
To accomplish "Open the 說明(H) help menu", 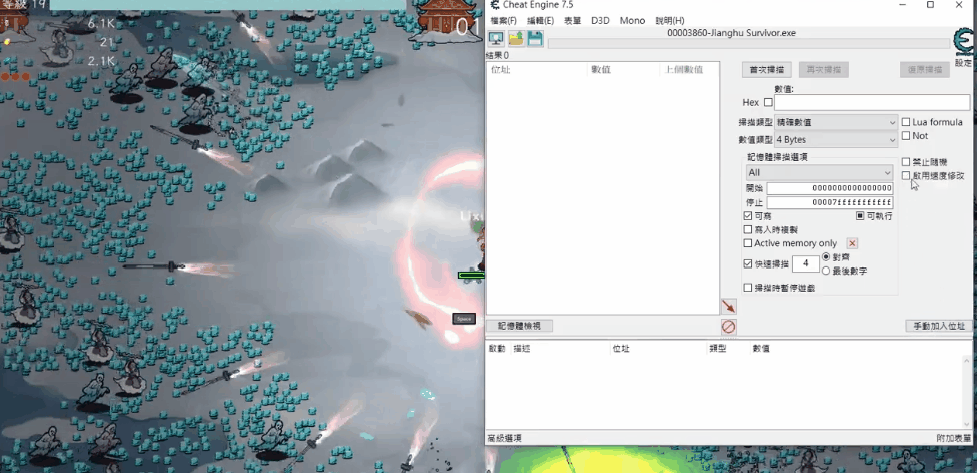I will (x=670, y=21).
